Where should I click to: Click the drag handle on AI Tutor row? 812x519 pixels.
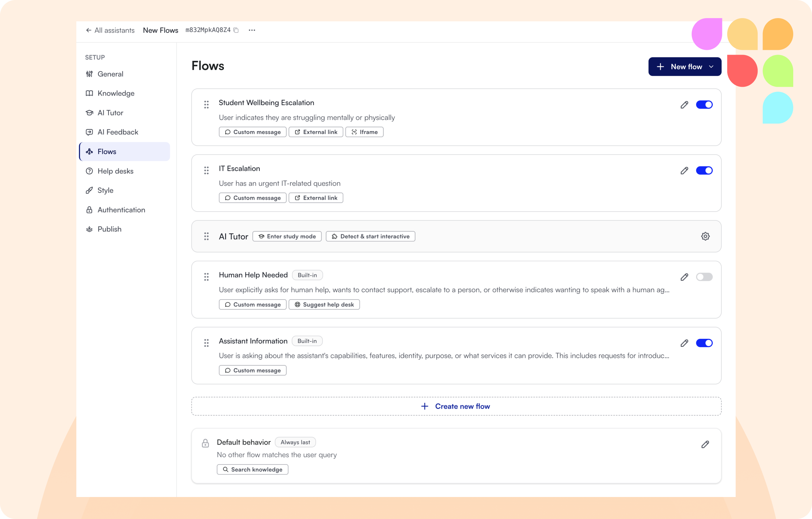[206, 236]
